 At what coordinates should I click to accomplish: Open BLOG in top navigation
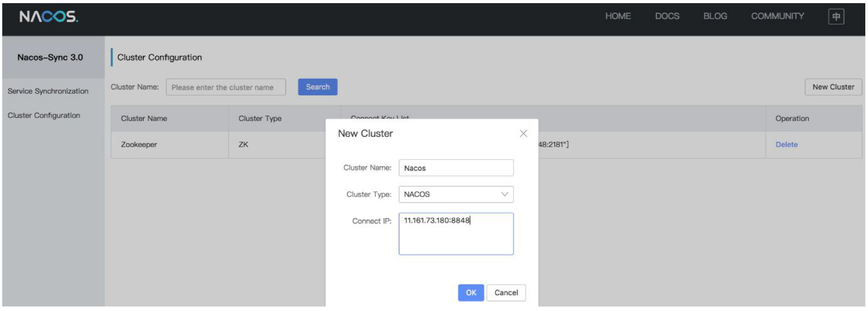pyautogui.click(x=715, y=16)
